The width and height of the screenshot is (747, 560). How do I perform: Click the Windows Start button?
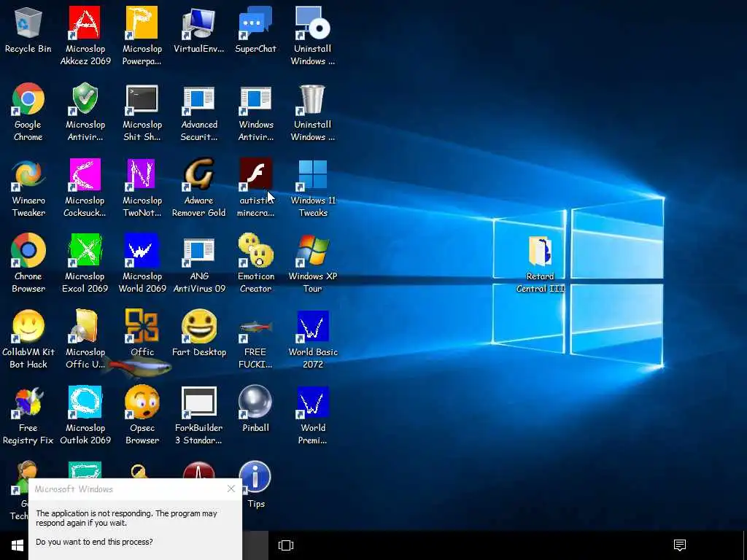tap(18, 545)
